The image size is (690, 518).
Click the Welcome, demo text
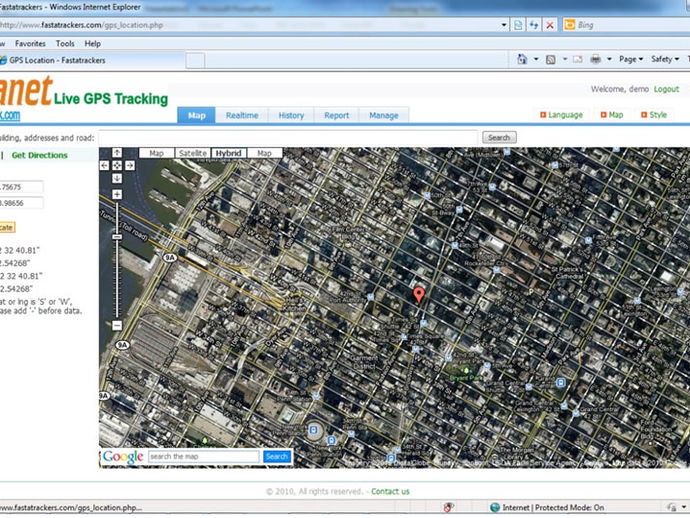pyautogui.click(x=620, y=89)
